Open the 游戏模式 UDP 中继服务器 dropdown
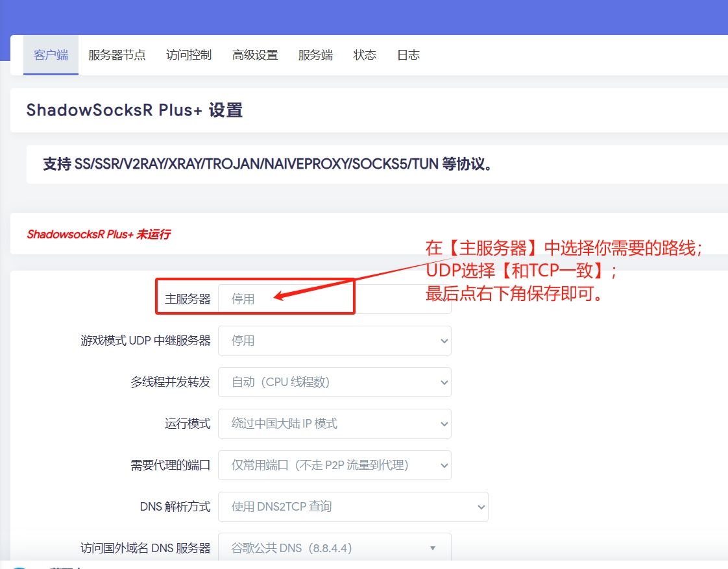Screen dimensions: 728x569 (x=334, y=341)
